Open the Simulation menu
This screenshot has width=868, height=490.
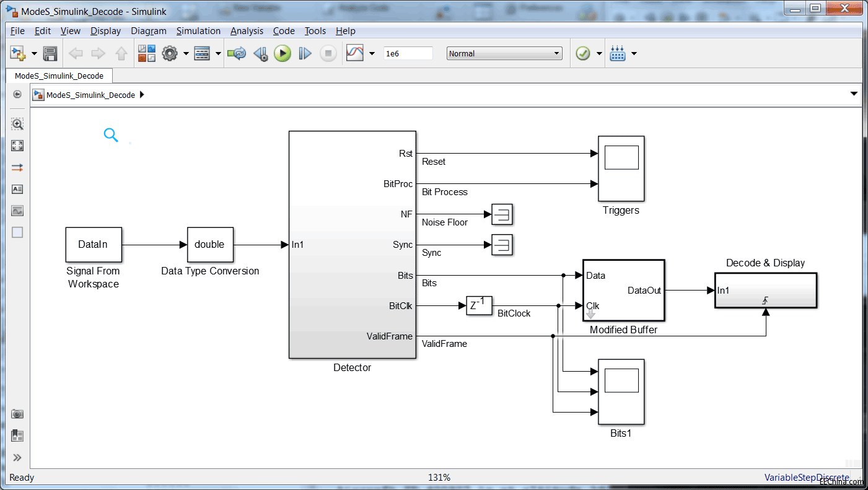pos(198,31)
